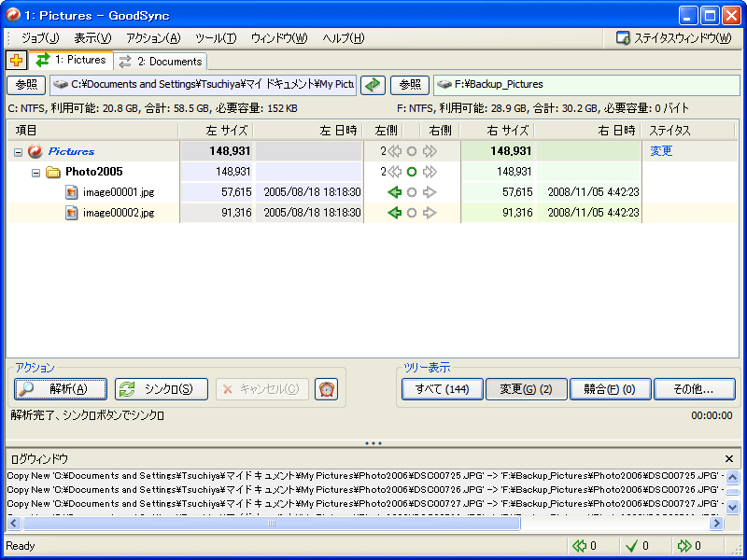This screenshot has height=560, width=747.
Task: Show all items with すべて (144)
Action: point(442,389)
